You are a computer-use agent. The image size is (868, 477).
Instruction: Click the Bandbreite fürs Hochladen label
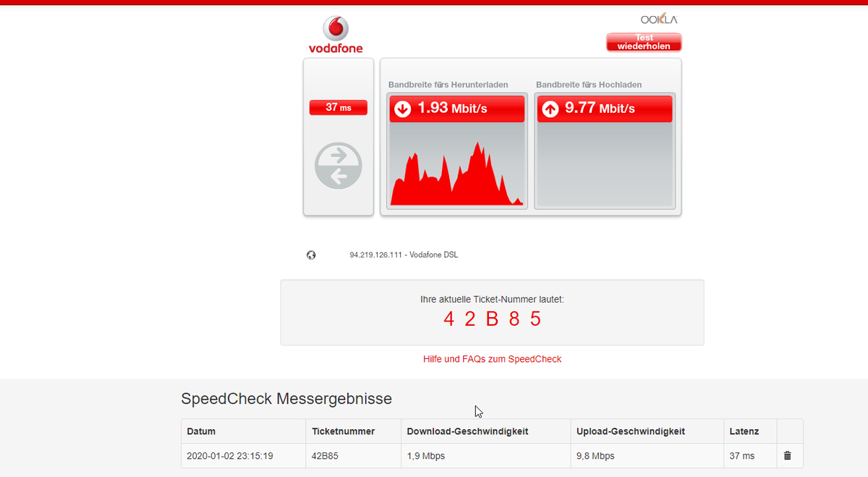click(x=589, y=85)
